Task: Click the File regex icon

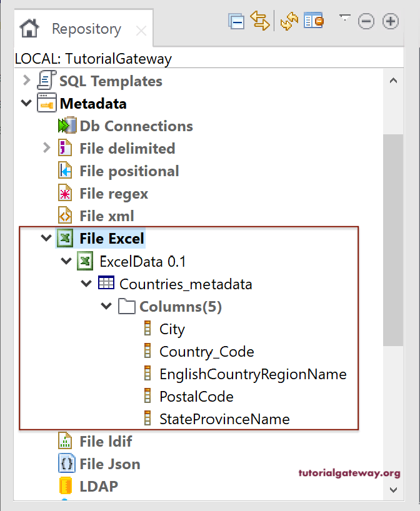Action: coord(65,192)
